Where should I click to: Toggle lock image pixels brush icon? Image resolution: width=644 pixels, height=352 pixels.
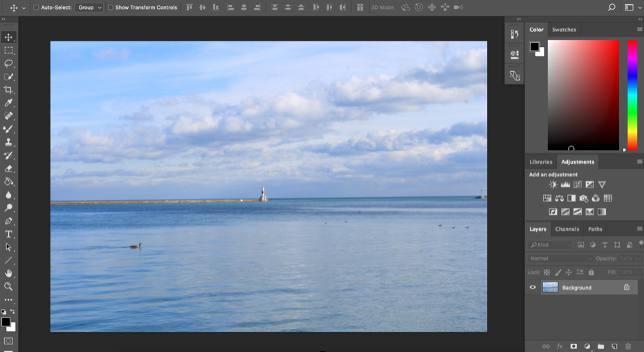coord(558,272)
